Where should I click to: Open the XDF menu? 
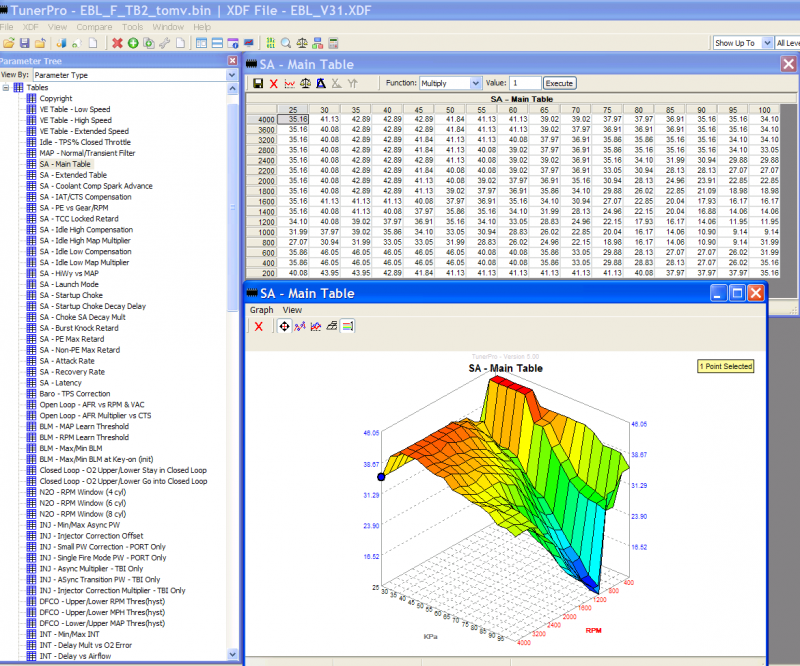coord(31,27)
